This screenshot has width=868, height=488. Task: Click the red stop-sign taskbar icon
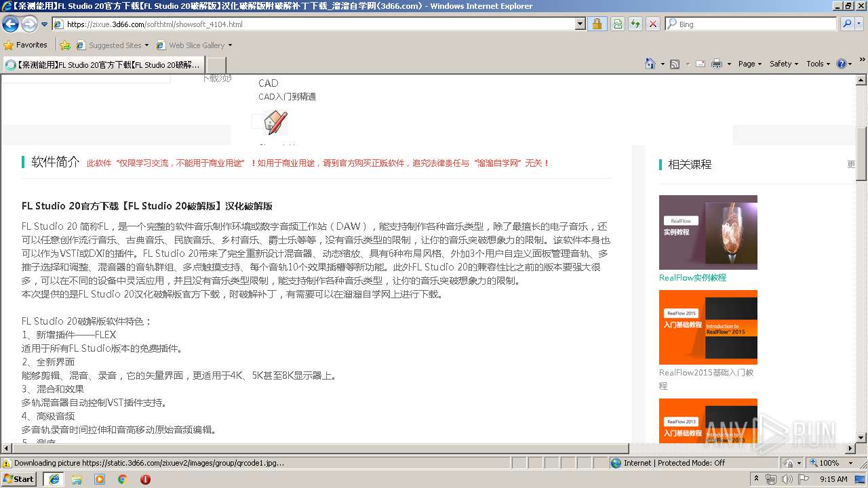click(x=145, y=479)
